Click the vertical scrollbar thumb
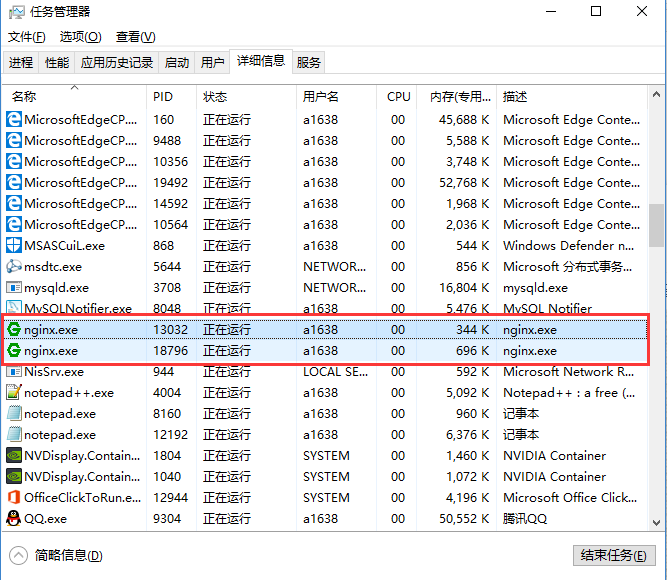The image size is (667, 580). pos(656,225)
